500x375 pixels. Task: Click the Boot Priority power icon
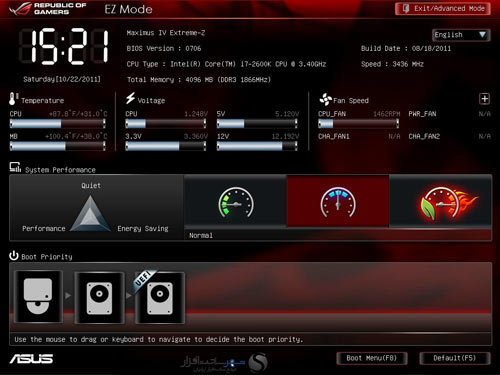14,256
